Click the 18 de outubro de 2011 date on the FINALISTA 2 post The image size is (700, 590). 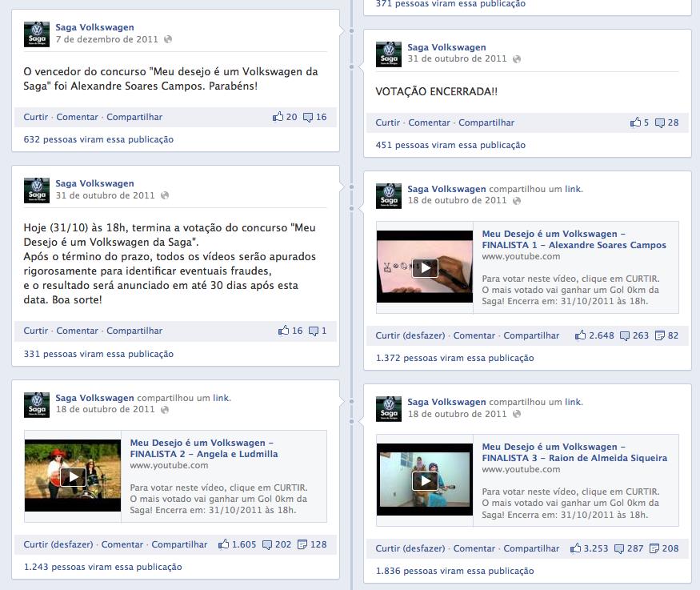[105, 409]
